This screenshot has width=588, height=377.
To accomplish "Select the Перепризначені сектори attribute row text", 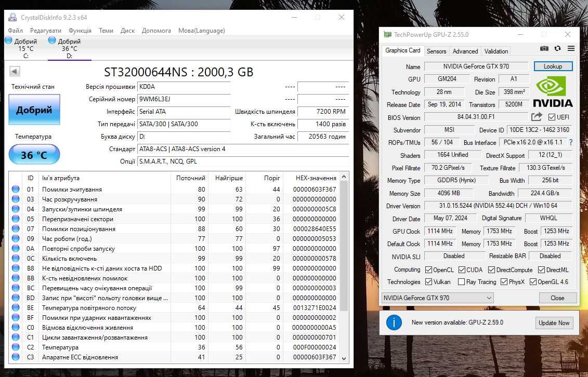I will [77, 219].
